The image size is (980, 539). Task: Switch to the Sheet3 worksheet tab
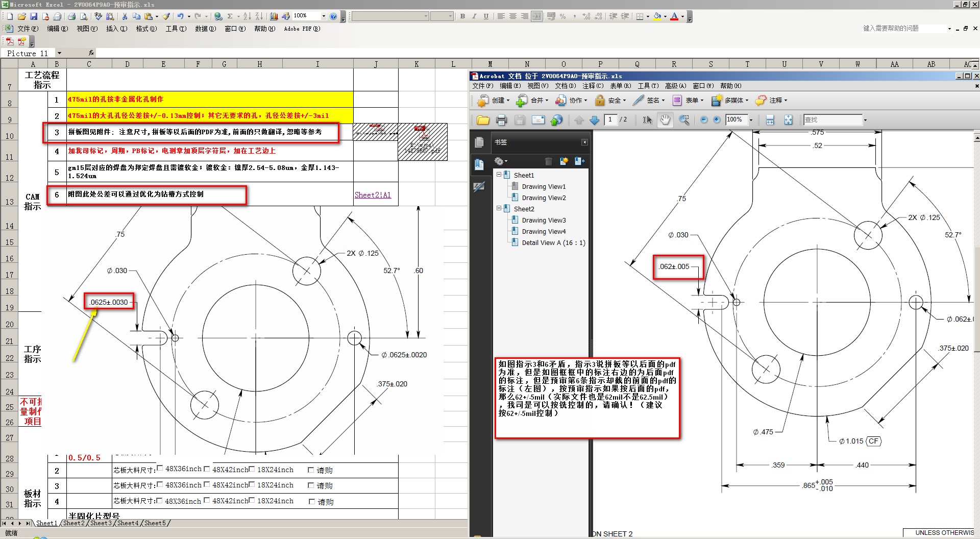(101, 523)
